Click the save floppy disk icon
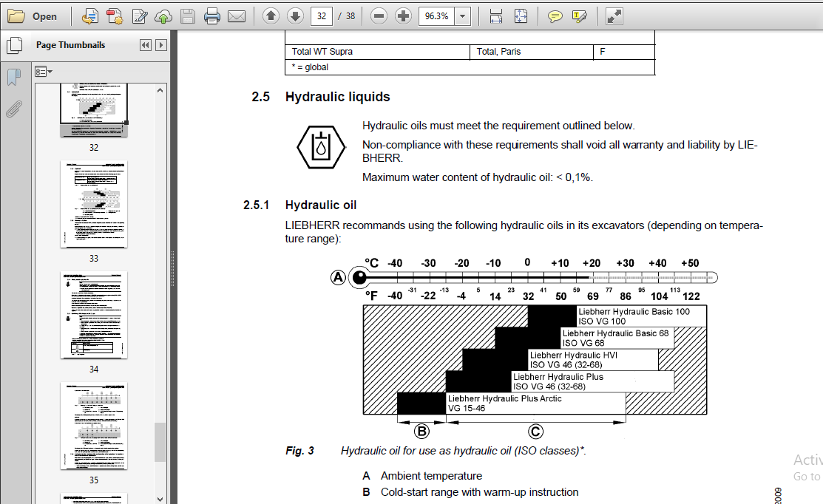The image size is (823, 504). tap(187, 16)
